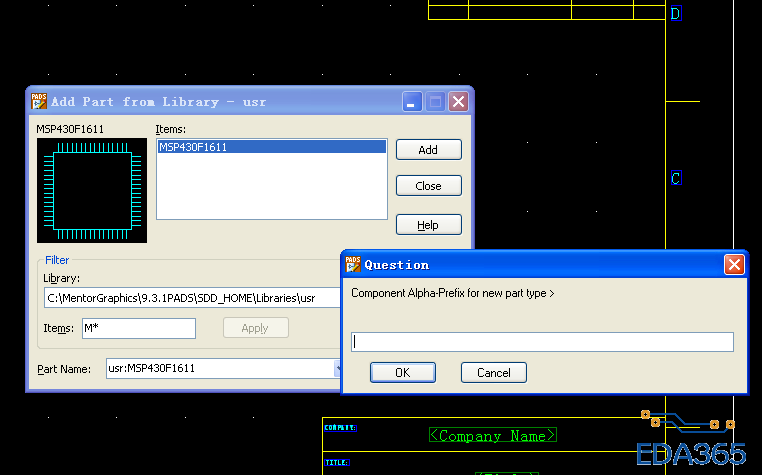
Task: Click the COMPANY: label in title block
Action: [x=340, y=428]
